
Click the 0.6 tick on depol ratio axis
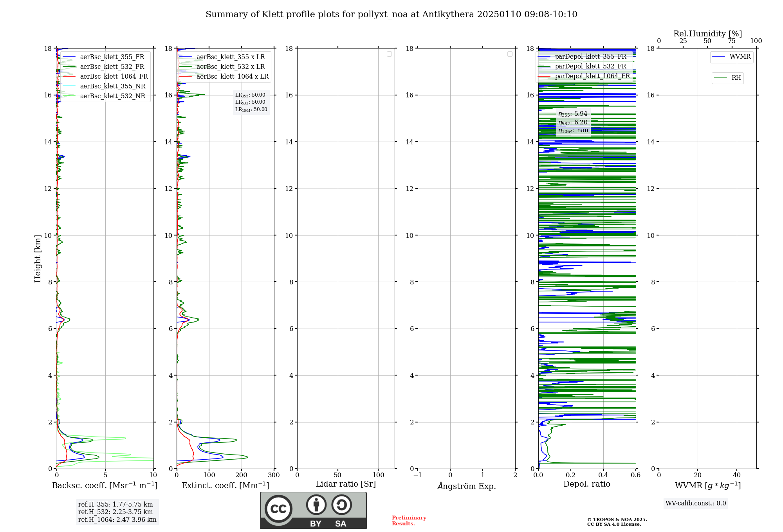tap(635, 475)
